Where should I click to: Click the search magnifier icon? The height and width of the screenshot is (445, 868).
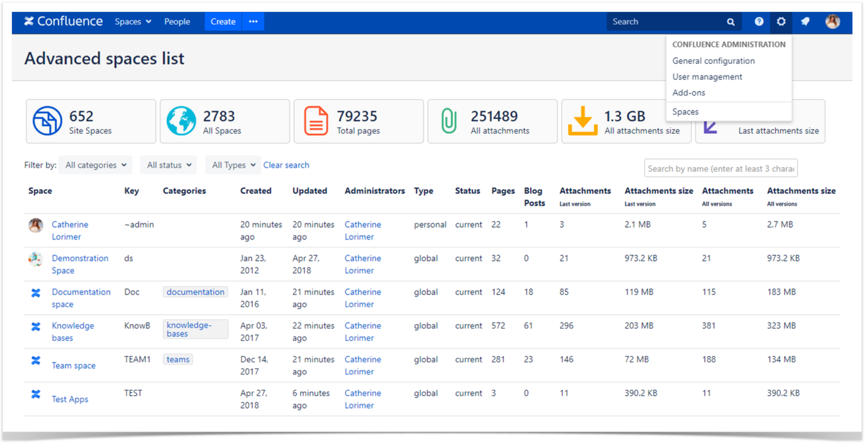pyautogui.click(x=731, y=22)
